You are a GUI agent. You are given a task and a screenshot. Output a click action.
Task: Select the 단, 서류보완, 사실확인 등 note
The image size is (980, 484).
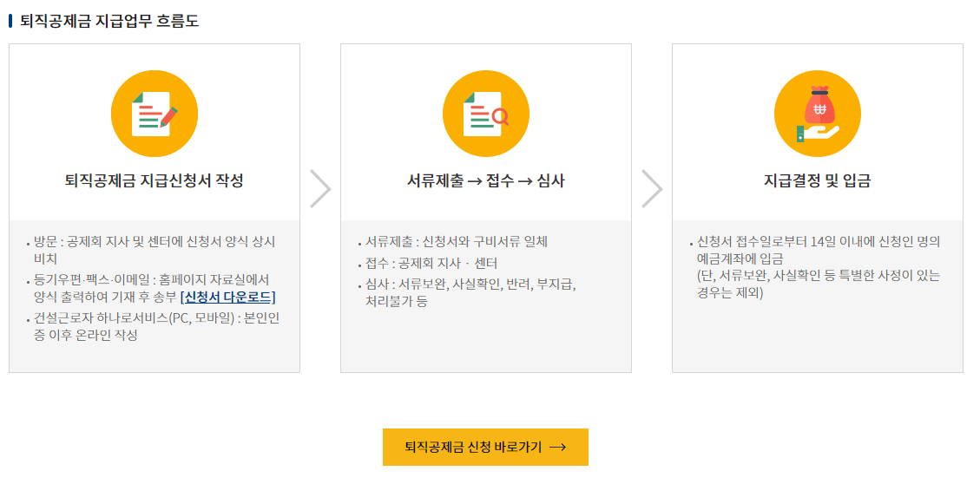tap(819, 284)
